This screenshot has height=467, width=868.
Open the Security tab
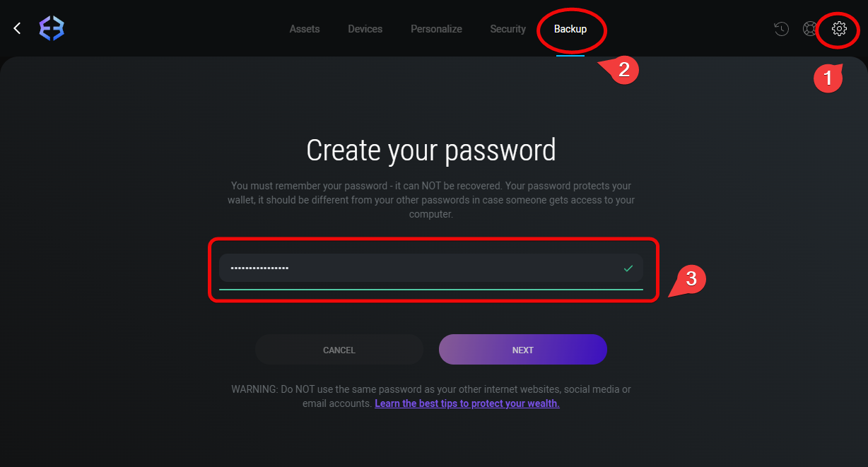coord(508,29)
